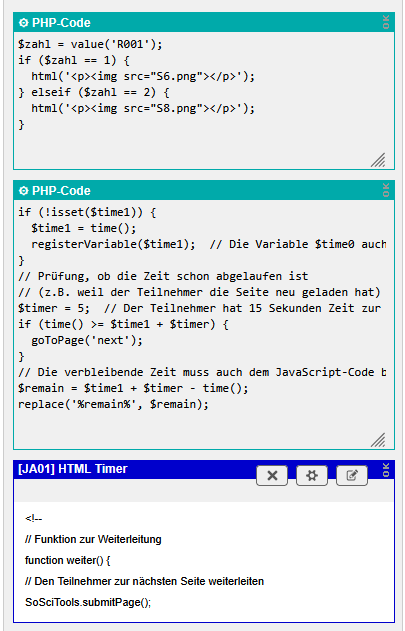
Task: Remove the JA01 HTML Timer element with the X button
Action: 272,476
